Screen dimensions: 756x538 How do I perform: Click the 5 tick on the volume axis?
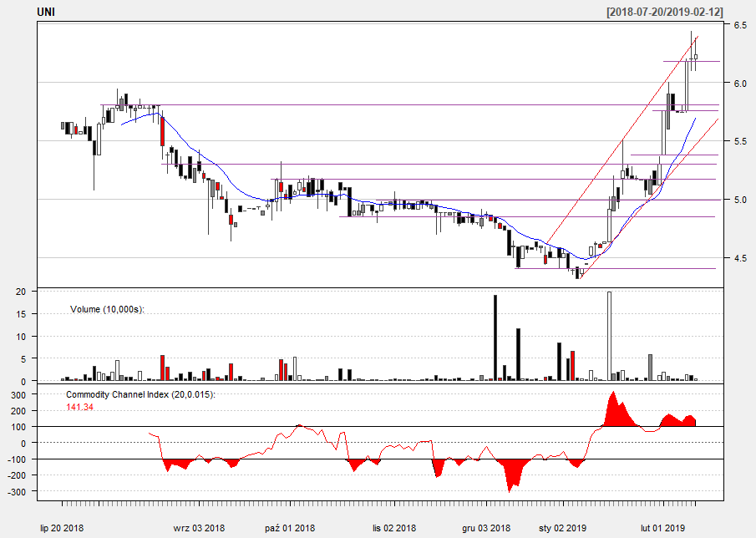23,358
